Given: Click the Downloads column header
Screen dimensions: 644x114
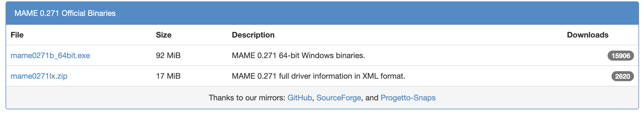Looking at the screenshot, I should pyautogui.click(x=587, y=35).
